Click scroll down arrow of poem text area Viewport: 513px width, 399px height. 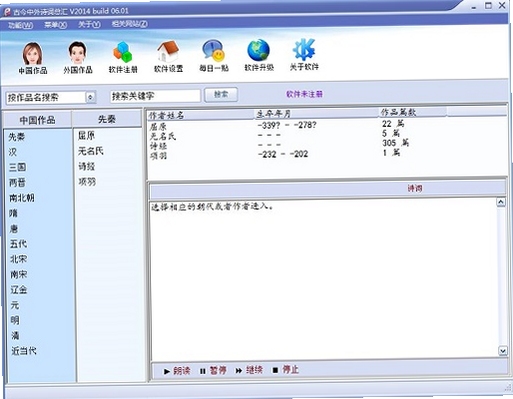tap(502, 351)
